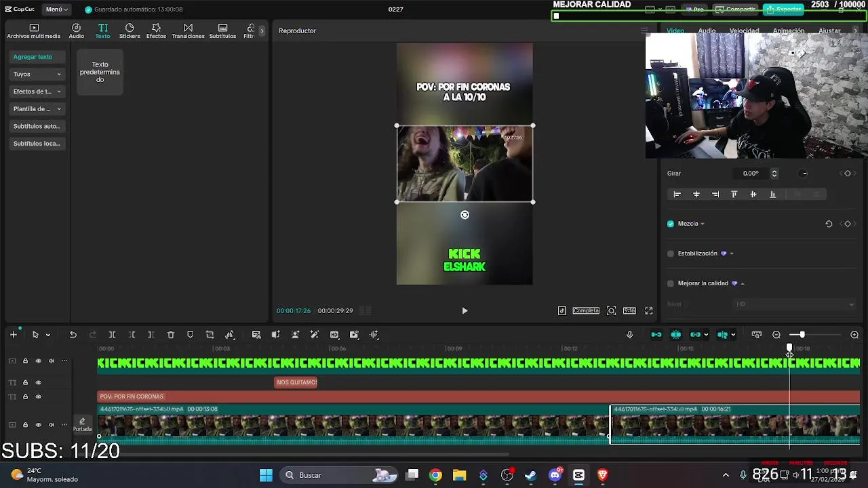868x488 pixels.
Task: Reset Mezcla settings with reset arrow
Action: (x=829, y=224)
